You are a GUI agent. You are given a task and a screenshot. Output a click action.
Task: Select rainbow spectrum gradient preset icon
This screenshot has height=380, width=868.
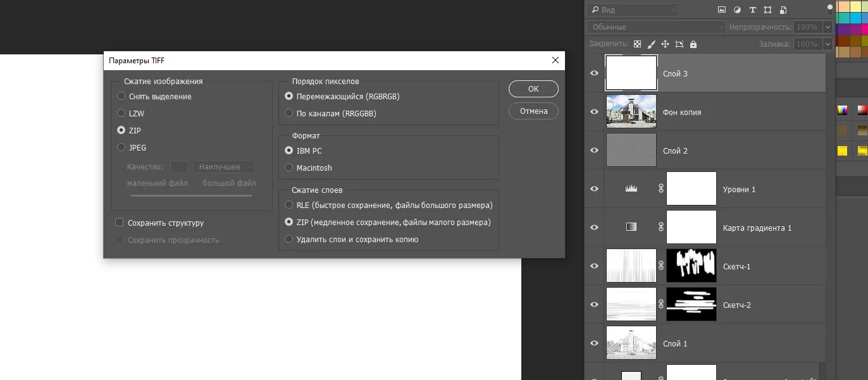[x=843, y=110]
